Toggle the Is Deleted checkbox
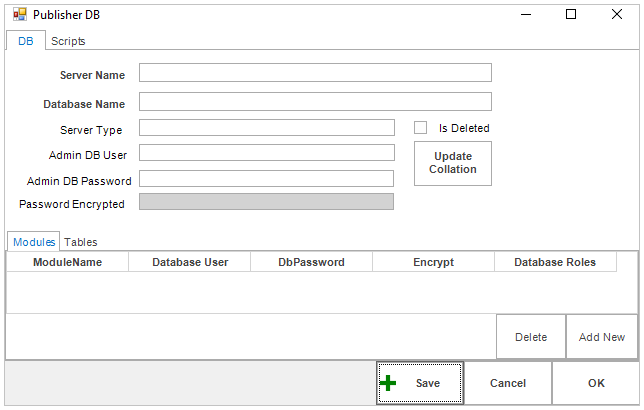Image resolution: width=644 pixels, height=410 pixels. tap(420, 128)
